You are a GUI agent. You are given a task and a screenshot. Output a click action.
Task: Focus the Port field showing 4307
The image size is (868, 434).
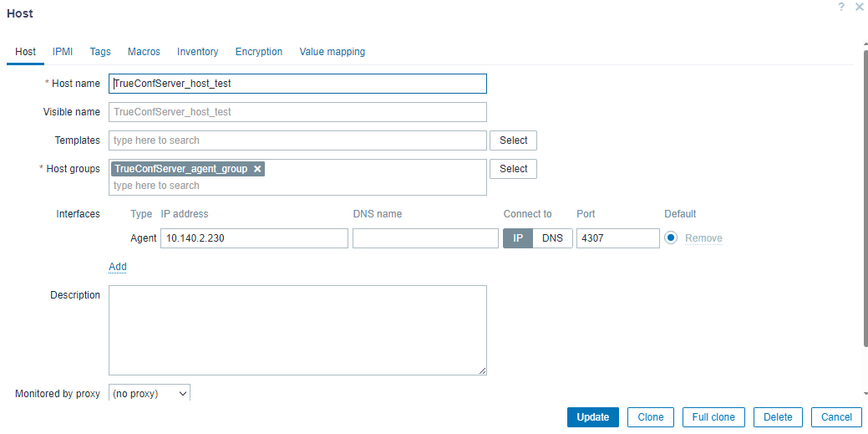[x=617, y=238]
